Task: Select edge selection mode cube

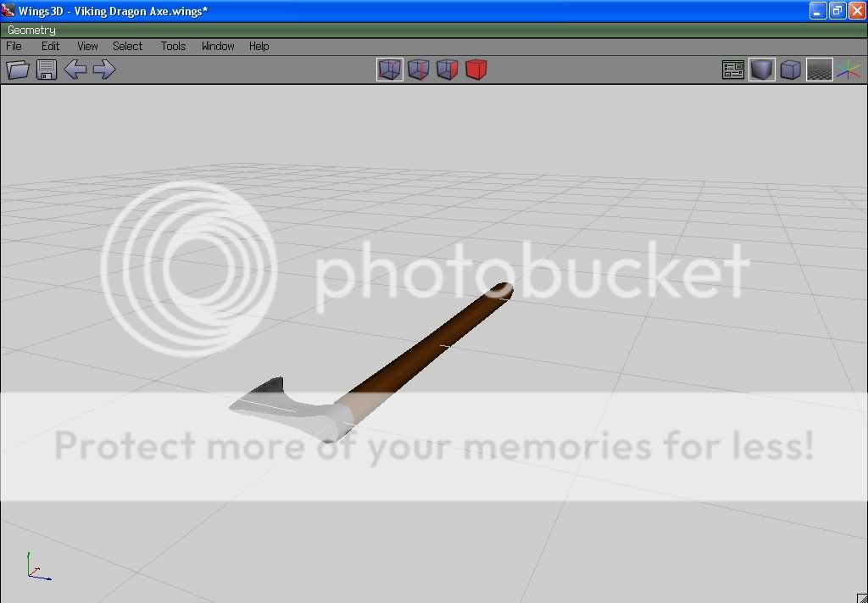Action: point(418,70)
